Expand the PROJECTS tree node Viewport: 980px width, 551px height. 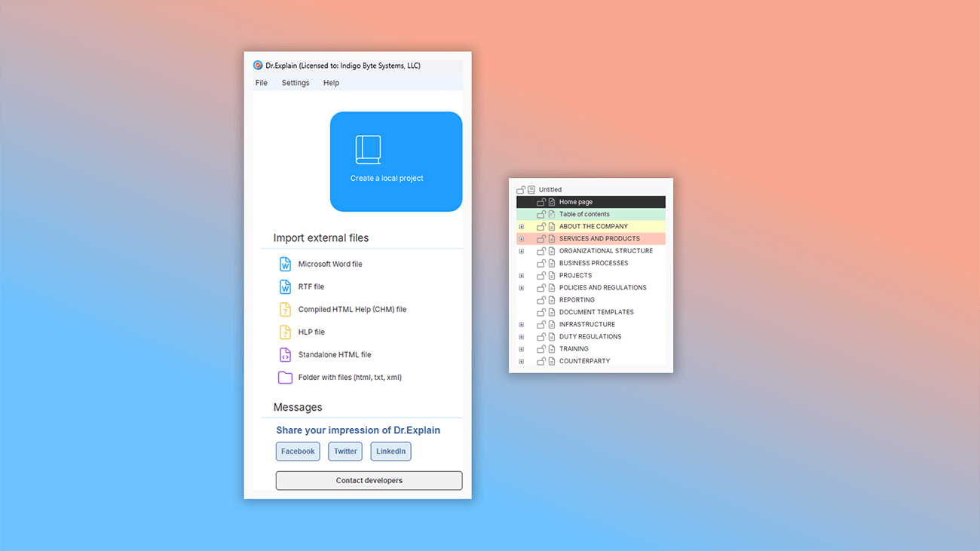click(x=521, y=275)
